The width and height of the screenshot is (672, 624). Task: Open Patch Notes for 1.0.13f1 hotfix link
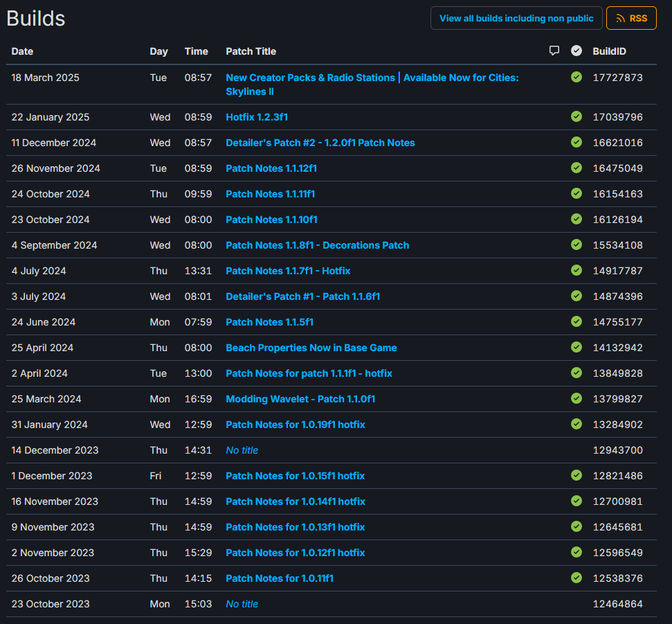[296, 527]
